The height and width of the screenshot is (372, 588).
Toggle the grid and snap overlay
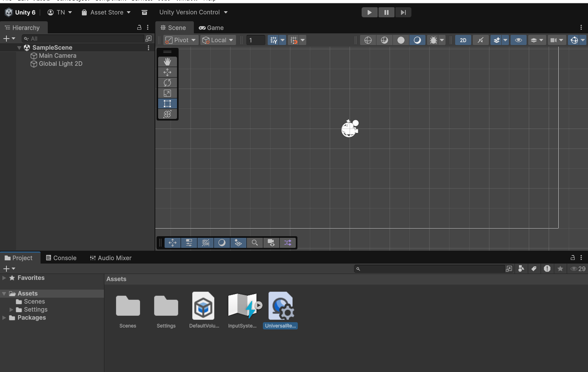click(x=205, y=243)
